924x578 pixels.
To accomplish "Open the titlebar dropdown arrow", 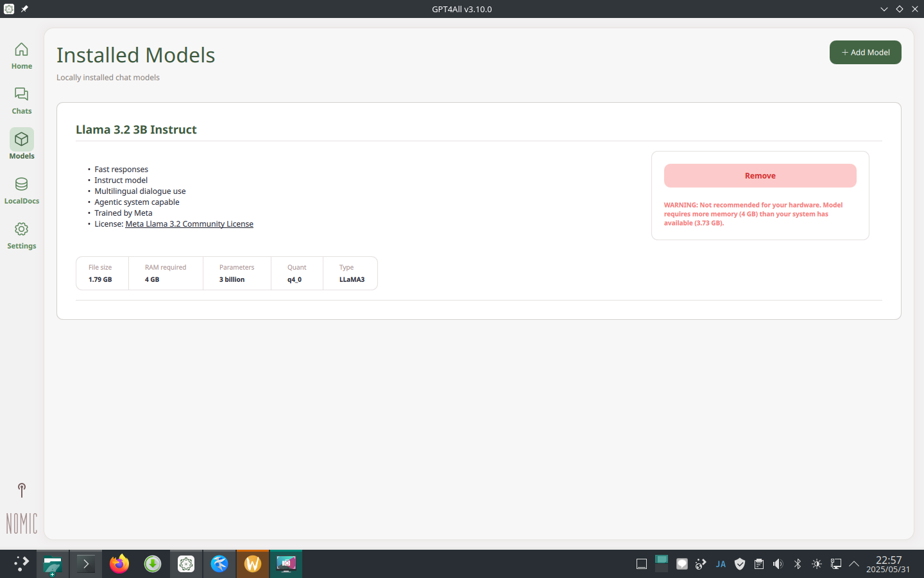I will point(884,9).
